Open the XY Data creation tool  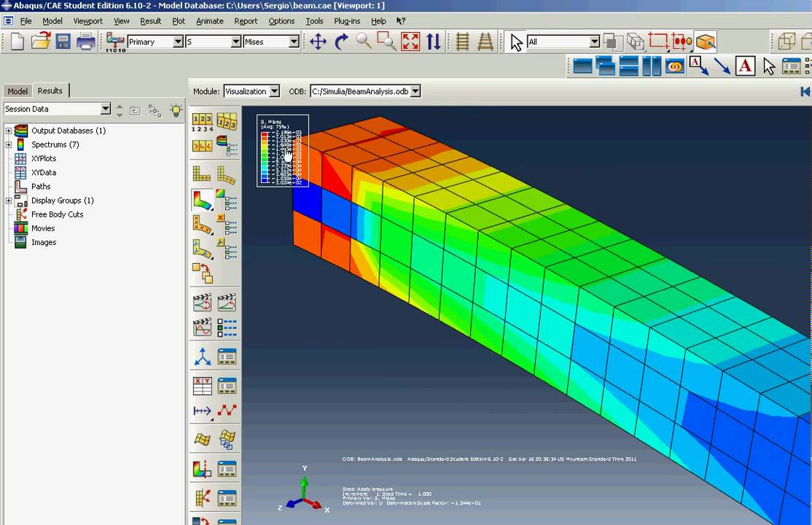click(202, 386)
